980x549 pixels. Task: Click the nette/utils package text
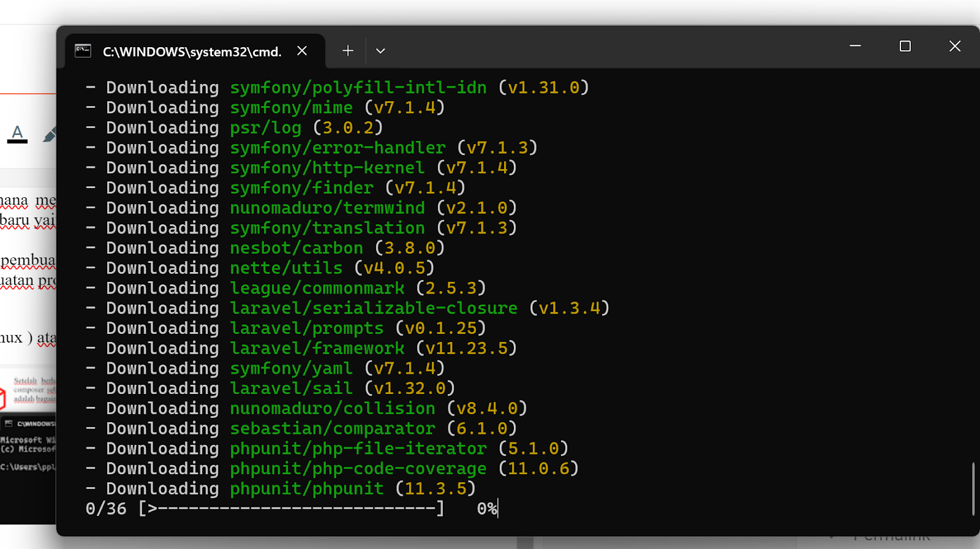pos(287,268)
